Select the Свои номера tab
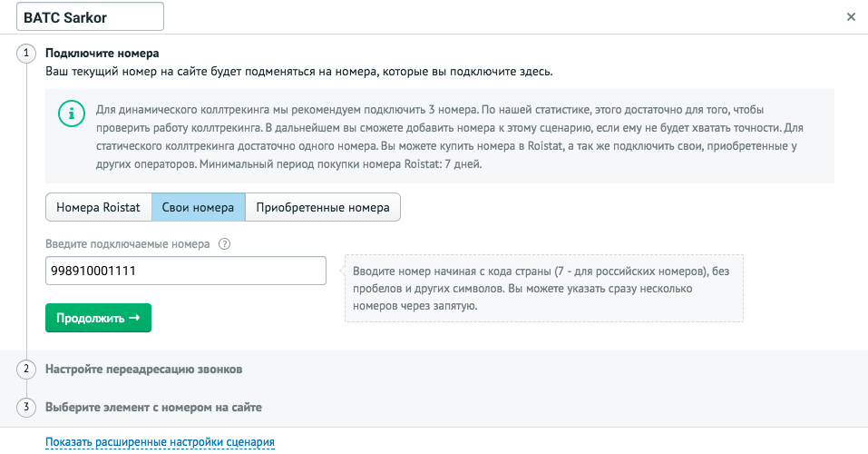Screen dimensions: 868x454 tap(198, 208)
